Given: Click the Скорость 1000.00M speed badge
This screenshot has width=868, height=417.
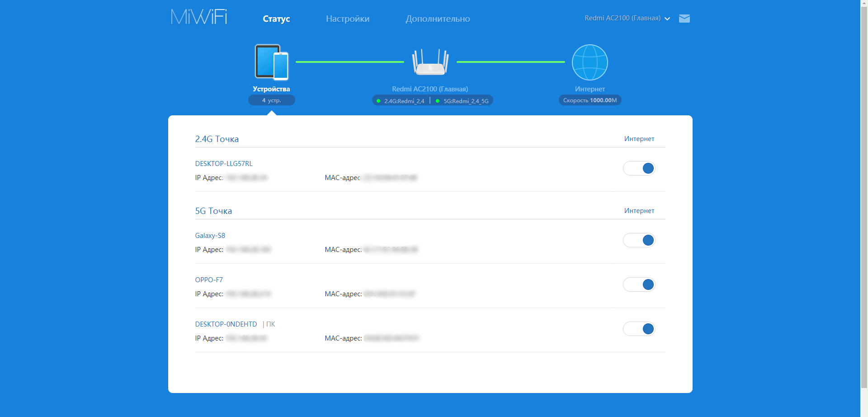Looking at the screenshot, I should (590, 100).
